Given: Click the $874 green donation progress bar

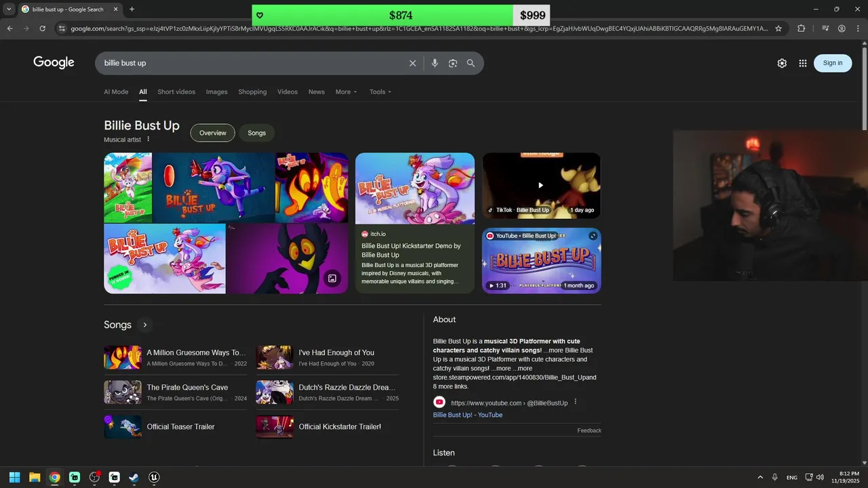Looking at the screenshot, I should pyautogui.click(x=382, y=15).
